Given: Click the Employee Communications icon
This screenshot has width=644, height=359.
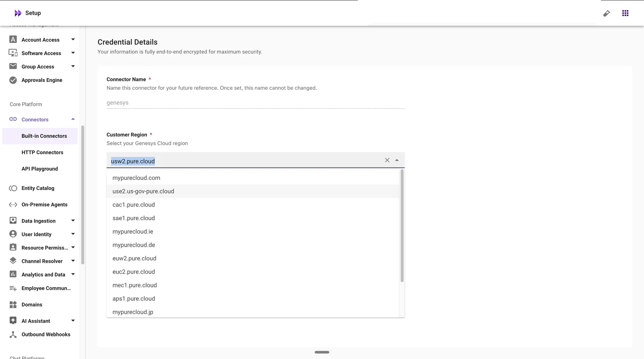Looking at the screenshot, I should pos(13,288).
